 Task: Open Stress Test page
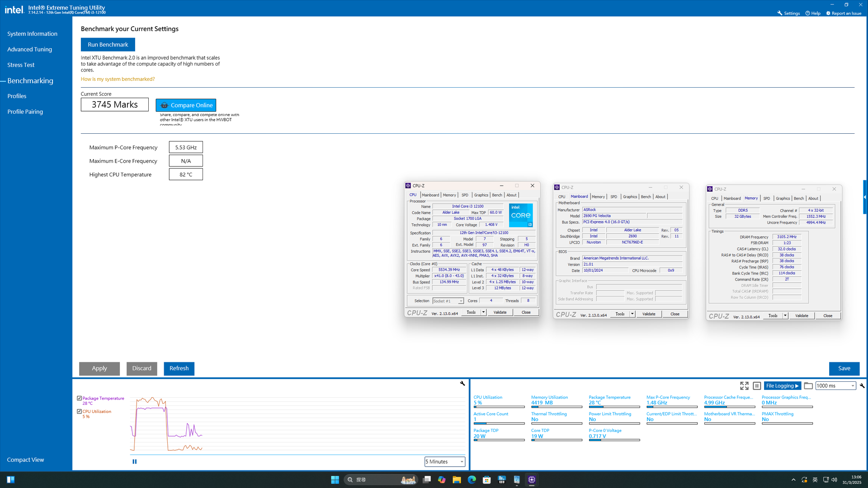(x=21, y=65)
